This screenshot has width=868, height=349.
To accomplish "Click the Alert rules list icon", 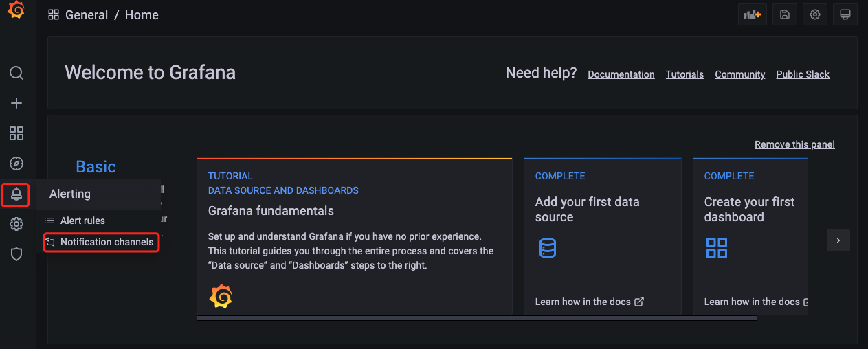I will click(49, 221).
